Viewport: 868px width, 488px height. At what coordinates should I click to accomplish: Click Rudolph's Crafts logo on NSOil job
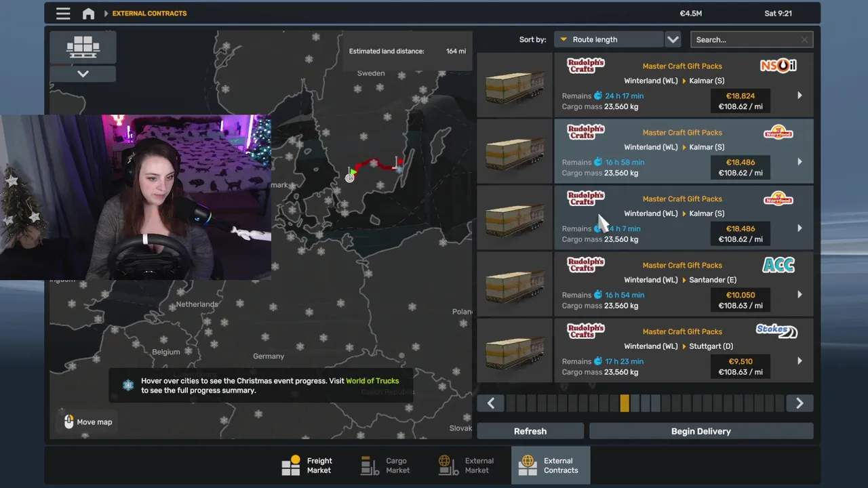586,65
